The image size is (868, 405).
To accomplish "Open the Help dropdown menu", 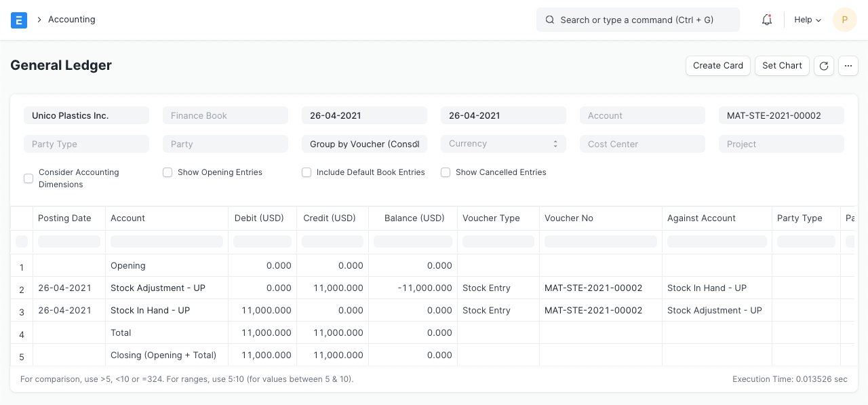I will click(x=808, y=20).
